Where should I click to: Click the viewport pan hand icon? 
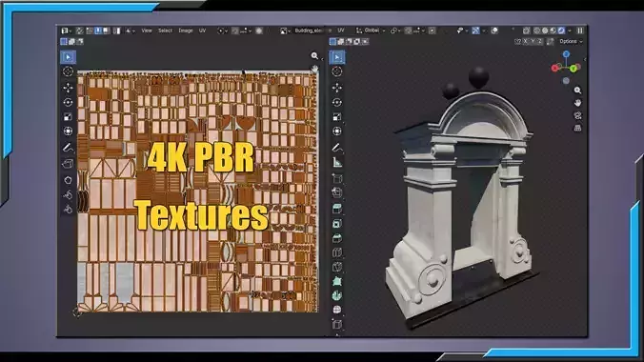pos(577,103)
